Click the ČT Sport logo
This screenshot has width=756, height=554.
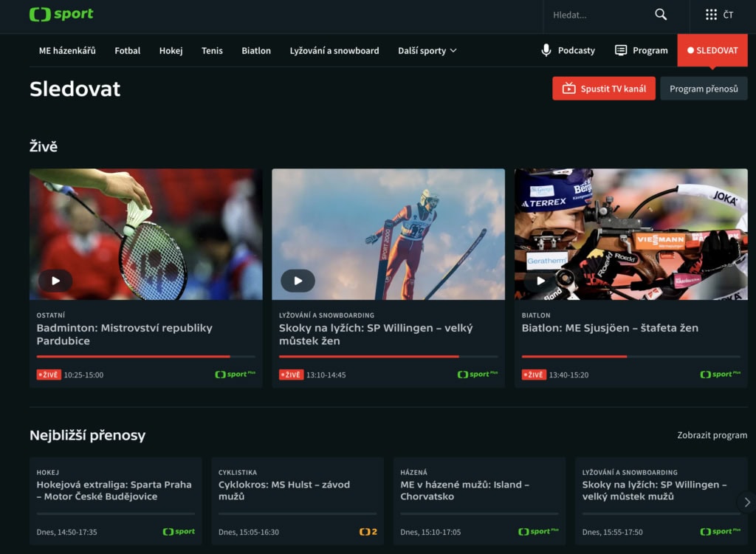click(x=61, y=14)
